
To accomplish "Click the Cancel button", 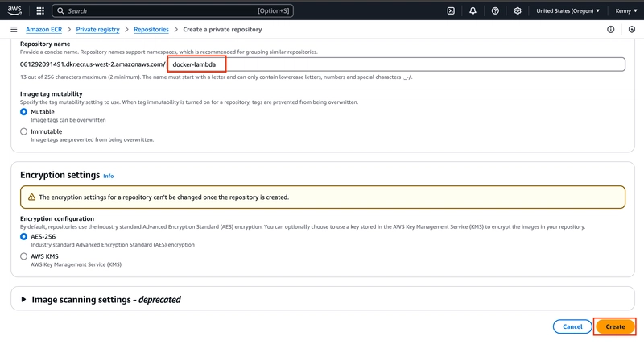I will (572, 326).
